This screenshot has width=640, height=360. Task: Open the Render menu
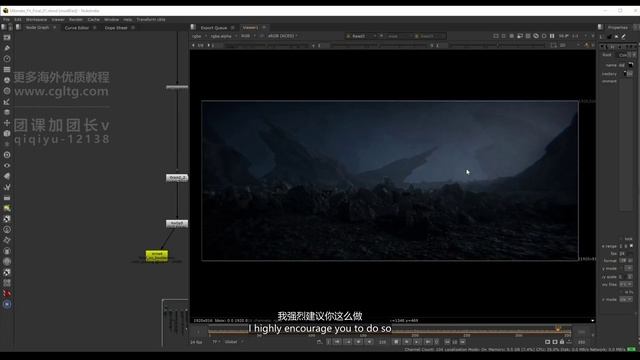76,20
